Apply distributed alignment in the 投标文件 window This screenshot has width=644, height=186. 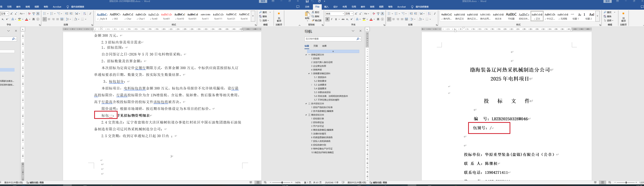click(x=406, y=19)
